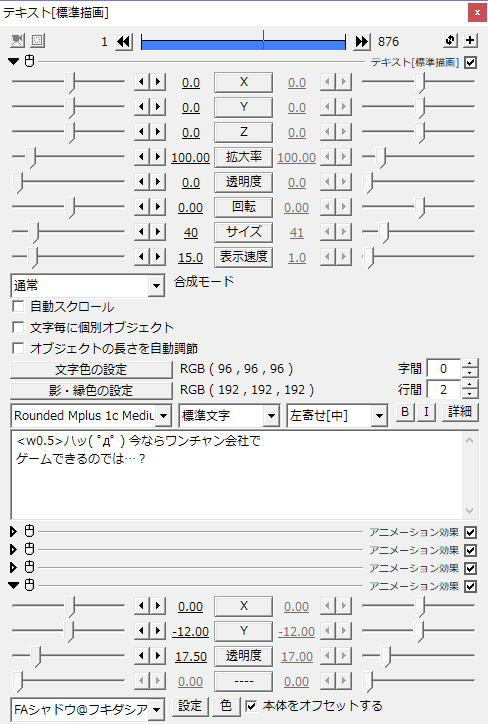Enable the 自動スクロール checkbox
Screen dimensions: 488x724
click(x=18, y=307)
